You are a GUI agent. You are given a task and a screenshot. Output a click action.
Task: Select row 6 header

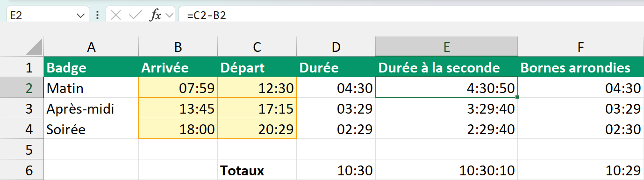click(22, 170)
